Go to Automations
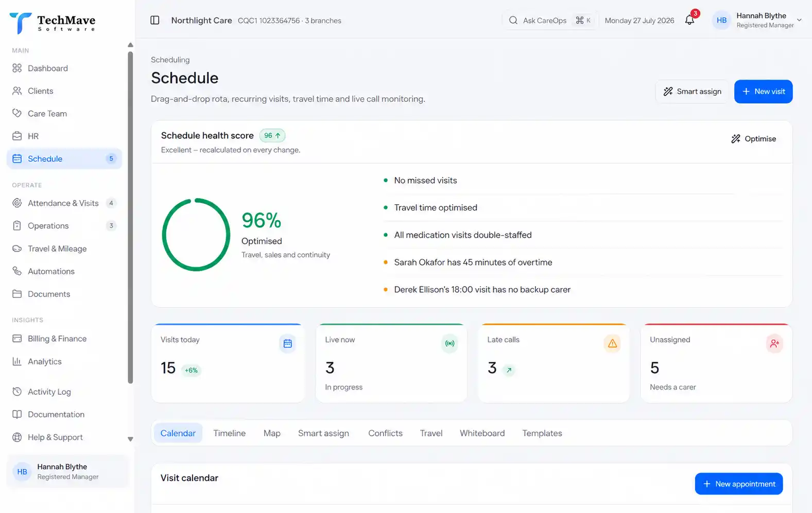 64,271
